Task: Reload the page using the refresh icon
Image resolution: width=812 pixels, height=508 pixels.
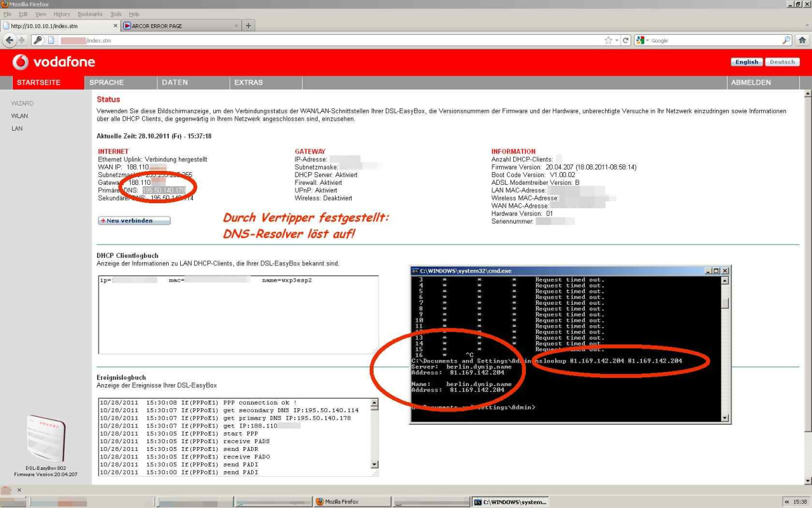Action: tap(625, 40)
